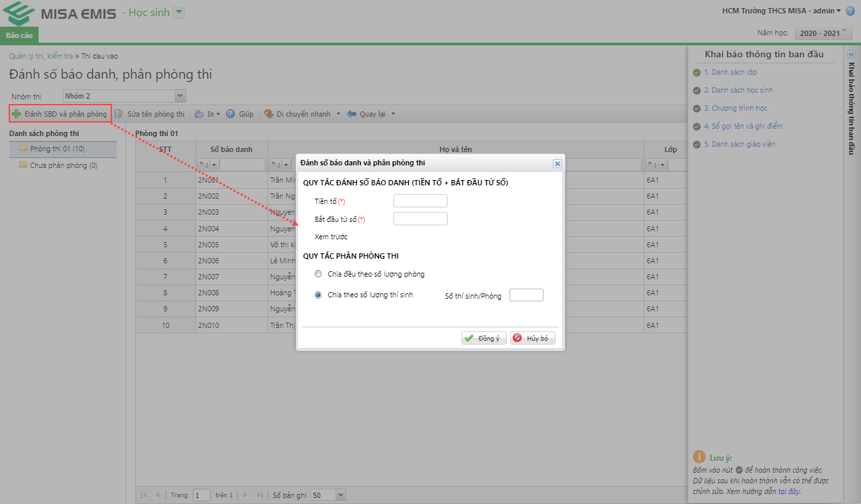Click the STT column header

tap(165, 149)
